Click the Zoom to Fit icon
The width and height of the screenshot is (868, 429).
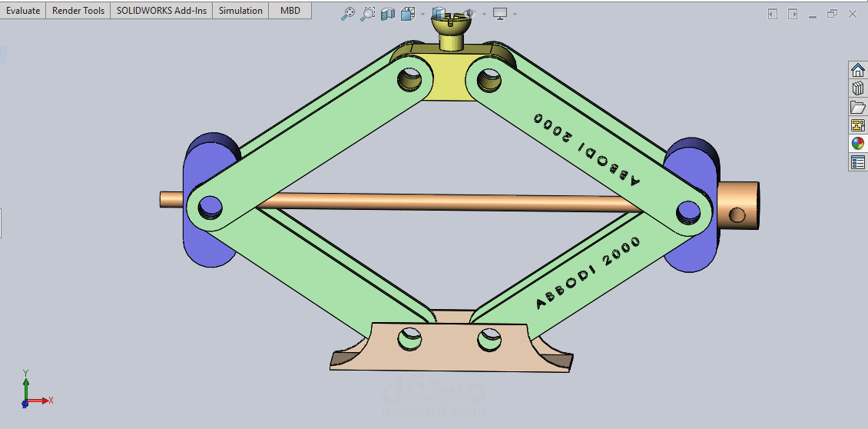[348, 14]
